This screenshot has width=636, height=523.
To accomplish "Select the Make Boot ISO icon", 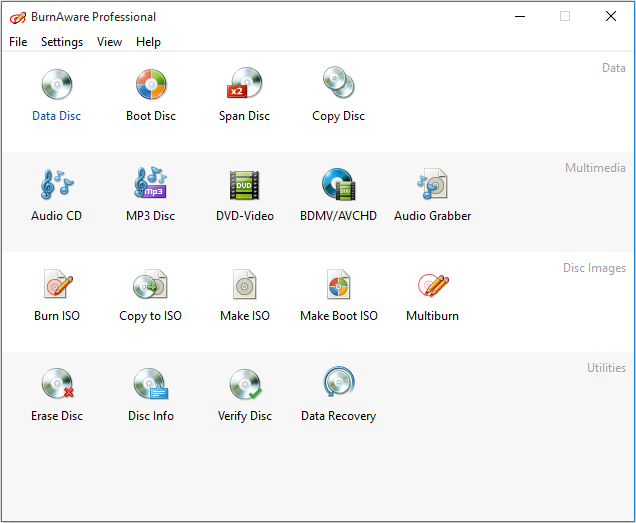I will pyautogui.click(x=339, y=284).
